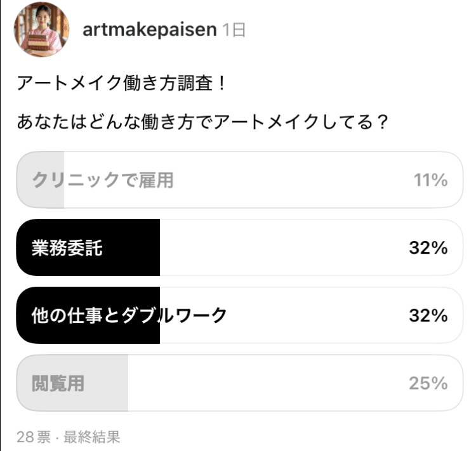Click the 32% result beside 業務委託

(x=428, y=248)
